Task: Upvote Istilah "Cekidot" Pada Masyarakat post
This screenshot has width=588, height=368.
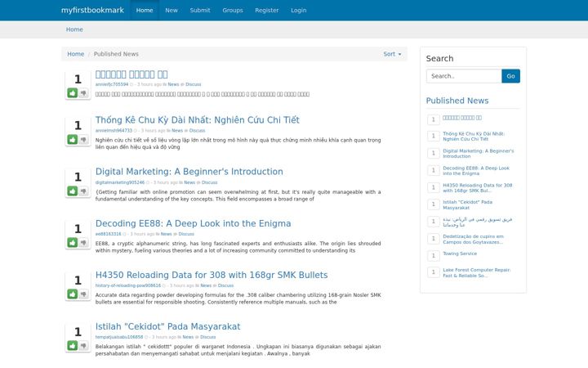Action: point(73,345)
